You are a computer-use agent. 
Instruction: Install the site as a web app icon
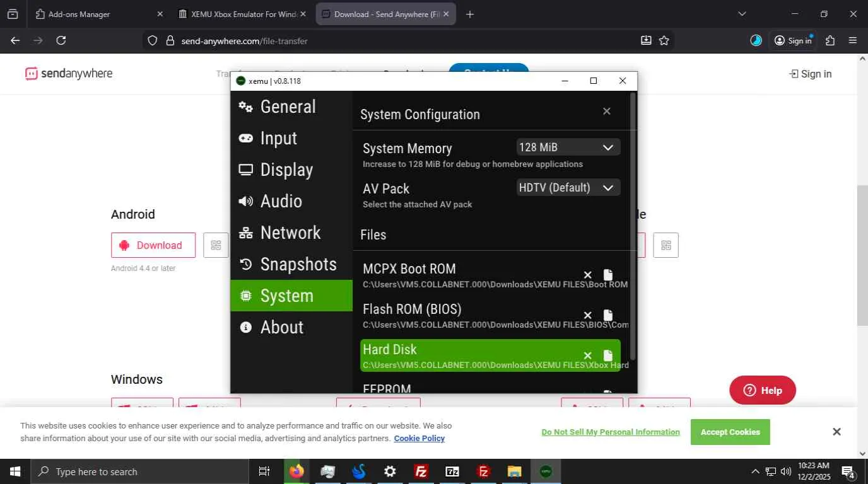tap(646, 40)
